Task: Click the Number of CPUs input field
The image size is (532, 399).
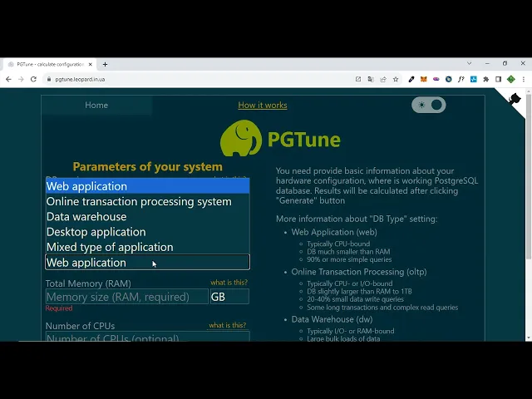Action: 148,337
